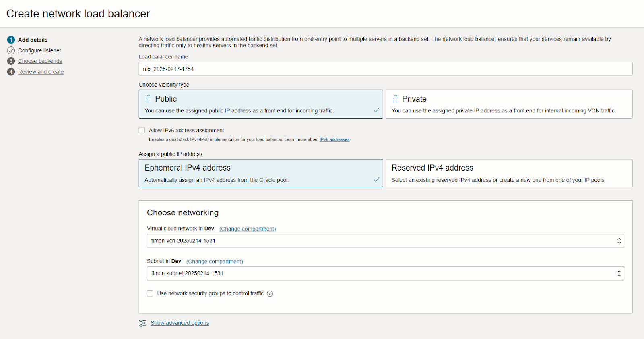Click the info icon next to network security groups
This screenshot has width=644, height=339.
click(x=270, y=294)
